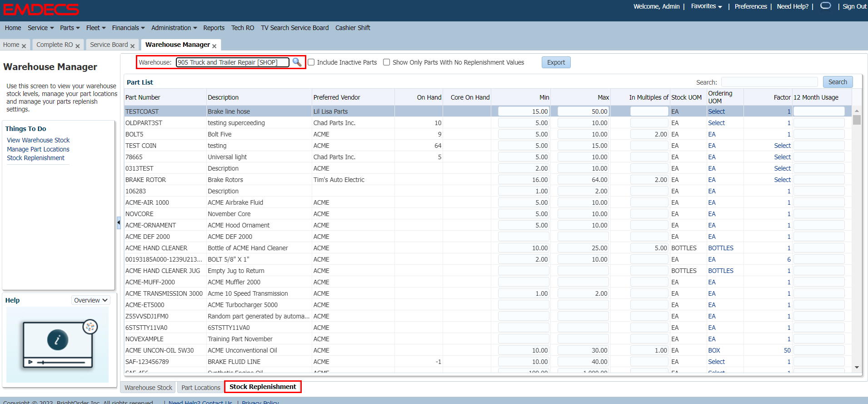The width and height of the screenshot is (868, 404).
Task: Open Cashier Shift menu item
Action: (x=353, y=28)
